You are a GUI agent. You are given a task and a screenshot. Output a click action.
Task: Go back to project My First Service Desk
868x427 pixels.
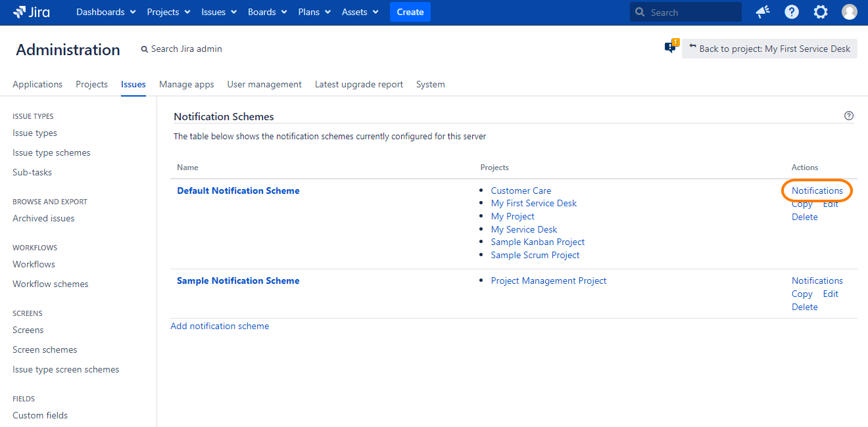769,49
